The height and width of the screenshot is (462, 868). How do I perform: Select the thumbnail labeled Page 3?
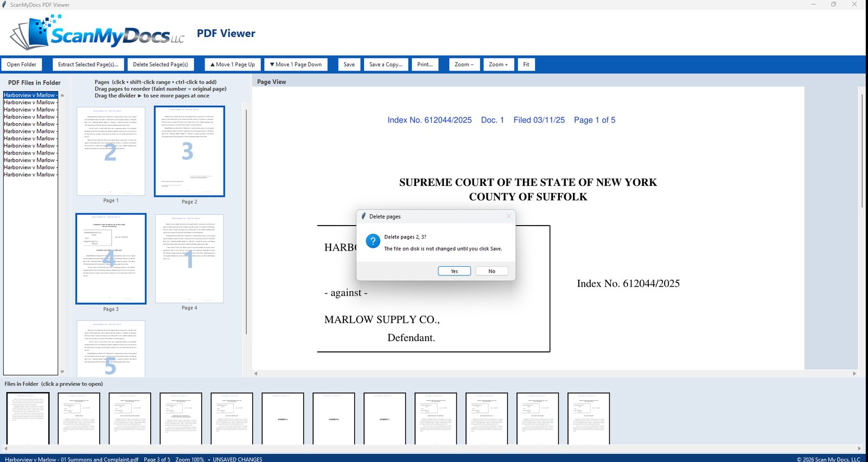(111, 259)
